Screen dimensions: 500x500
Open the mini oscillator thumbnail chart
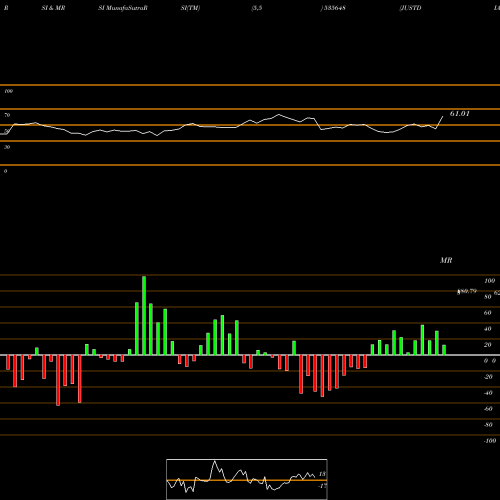[247, 479]
